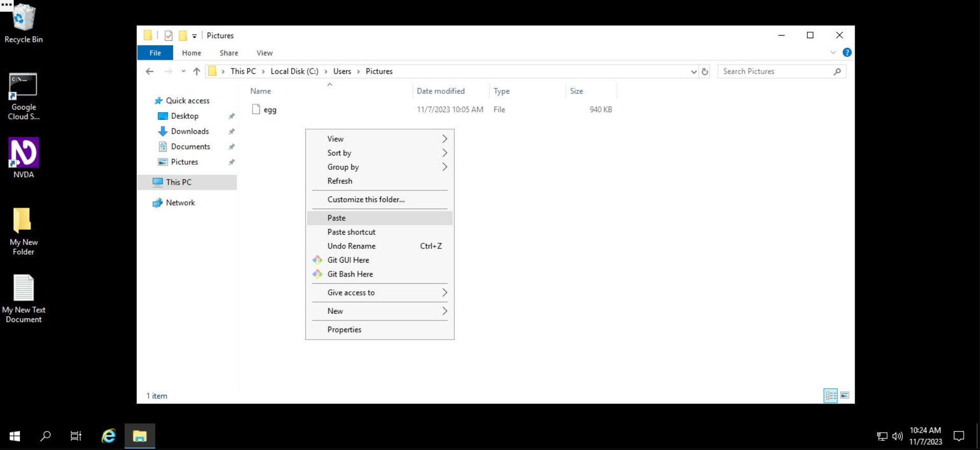
Task: Sort by the Type column header
Action: [x=501, y=91]
